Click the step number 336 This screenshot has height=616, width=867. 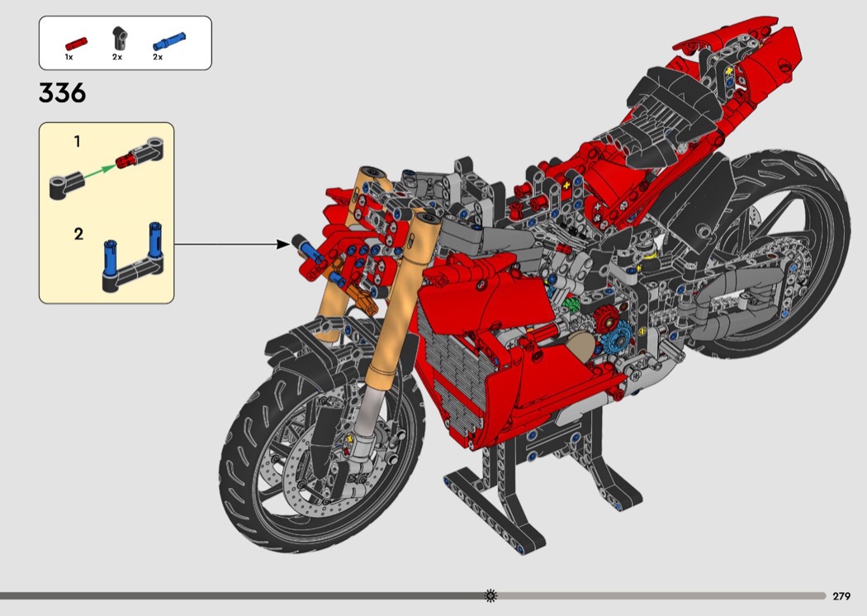coord(62,93)
